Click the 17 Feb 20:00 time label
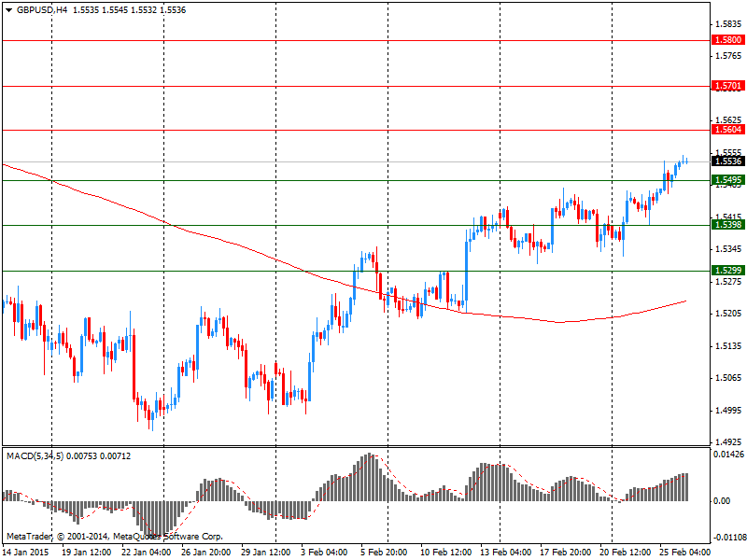 [x=566, y=553]
